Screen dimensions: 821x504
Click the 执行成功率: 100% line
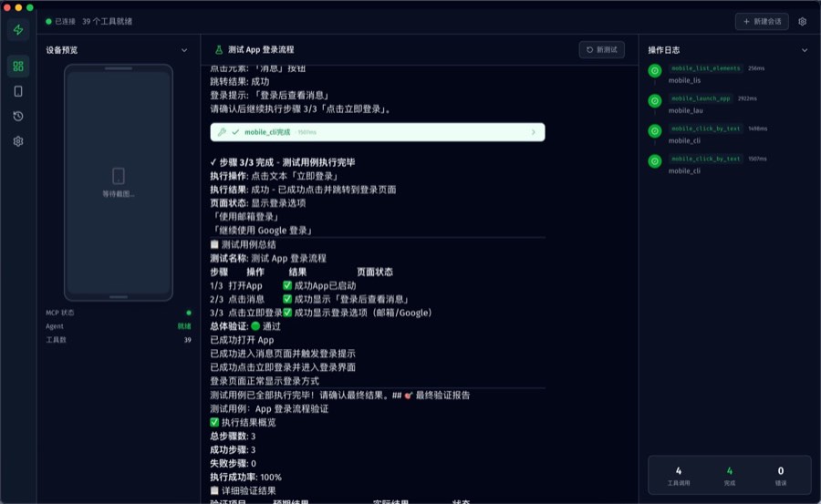tap(245, 477)
